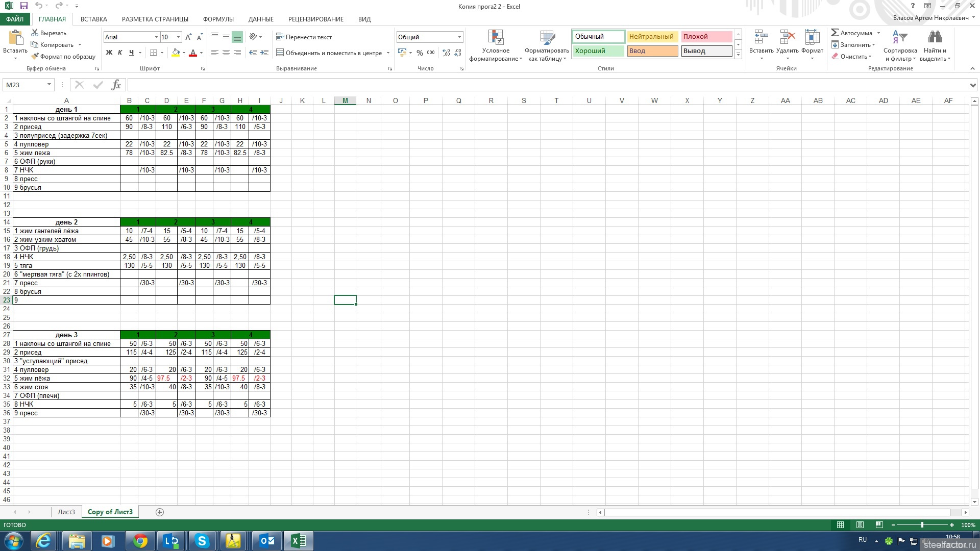Click the Paste clipboard icon
The width and height of the screenshot is (980, 551).
click(x=15, y=38)
